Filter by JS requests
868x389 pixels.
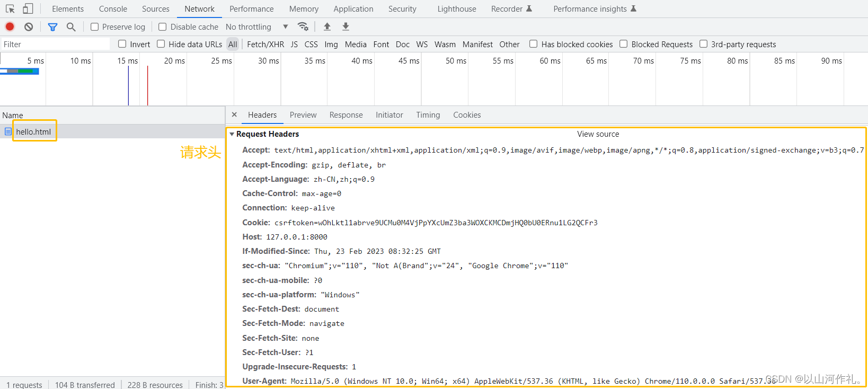(294, 45)
